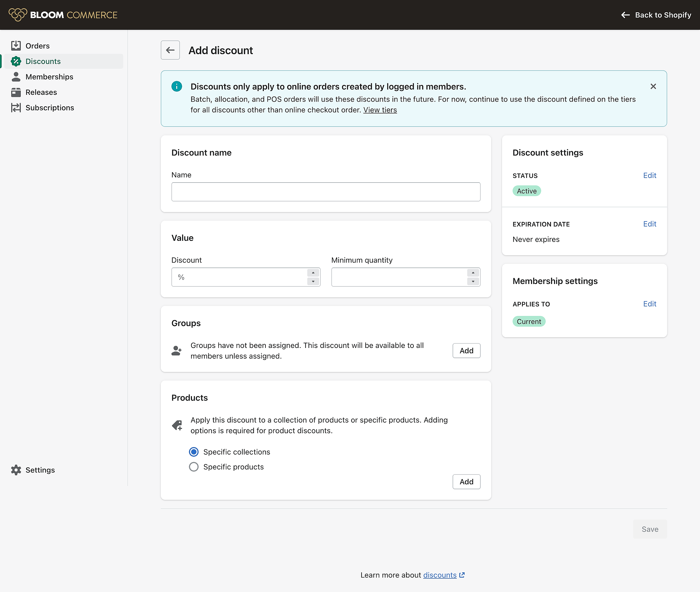Dismiss the info banner with X
Screen dimensions: 700x592
[x=653, y=87]
